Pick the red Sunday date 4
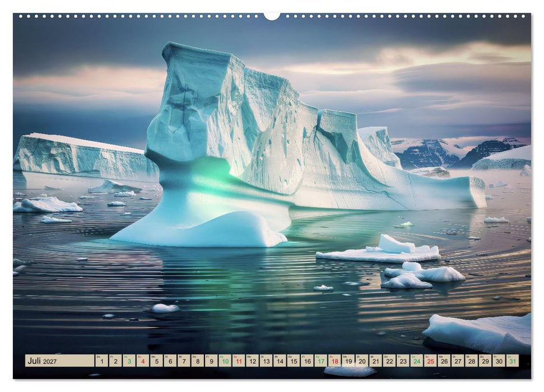 143,361
